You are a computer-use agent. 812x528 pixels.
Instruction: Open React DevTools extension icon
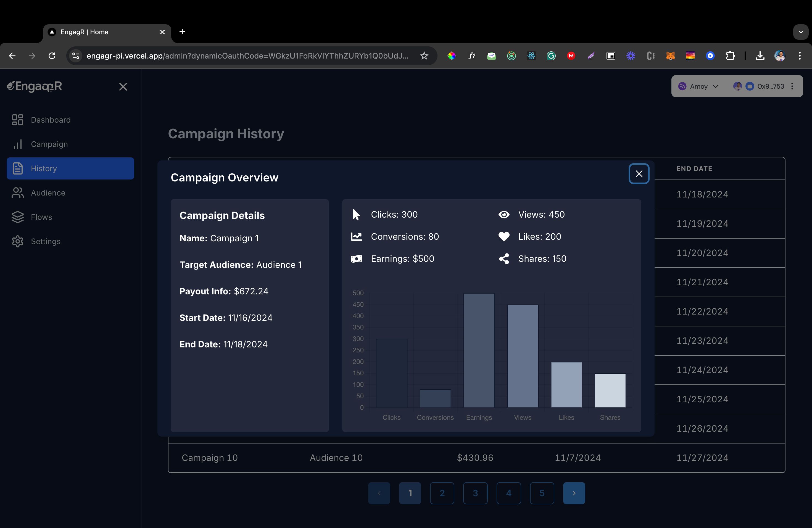click(531, 56)
